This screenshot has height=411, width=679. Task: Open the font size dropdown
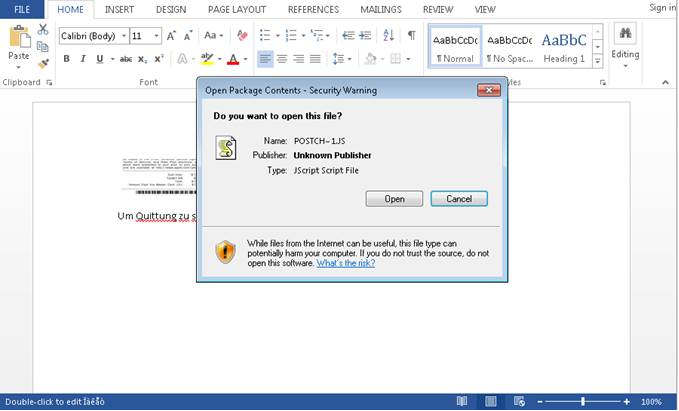click(157, 36)
